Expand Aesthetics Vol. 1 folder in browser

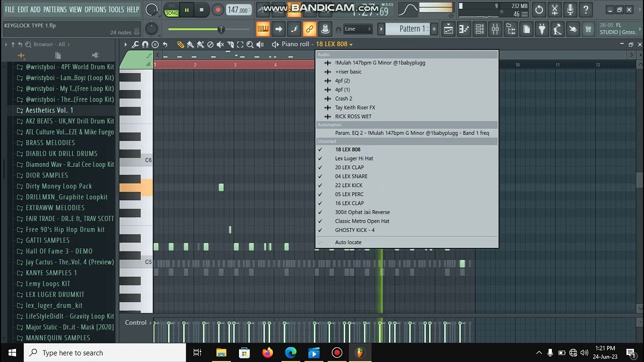pos(49,110)
